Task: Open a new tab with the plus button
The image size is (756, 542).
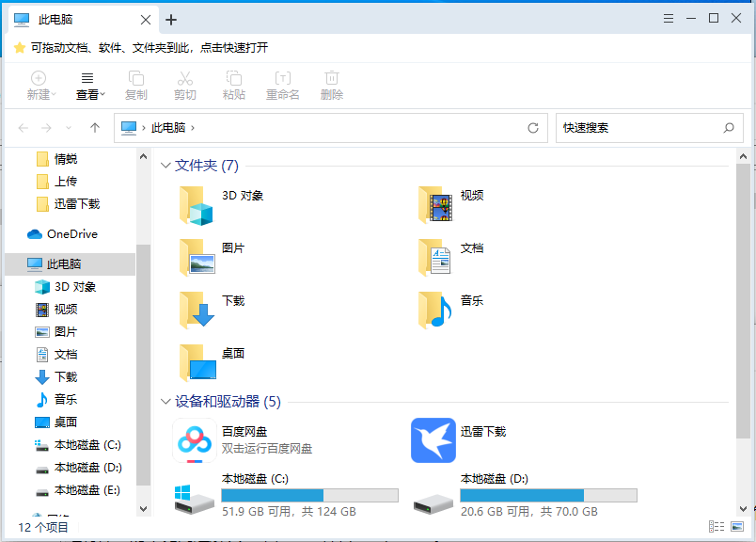Action: [169, 19]
